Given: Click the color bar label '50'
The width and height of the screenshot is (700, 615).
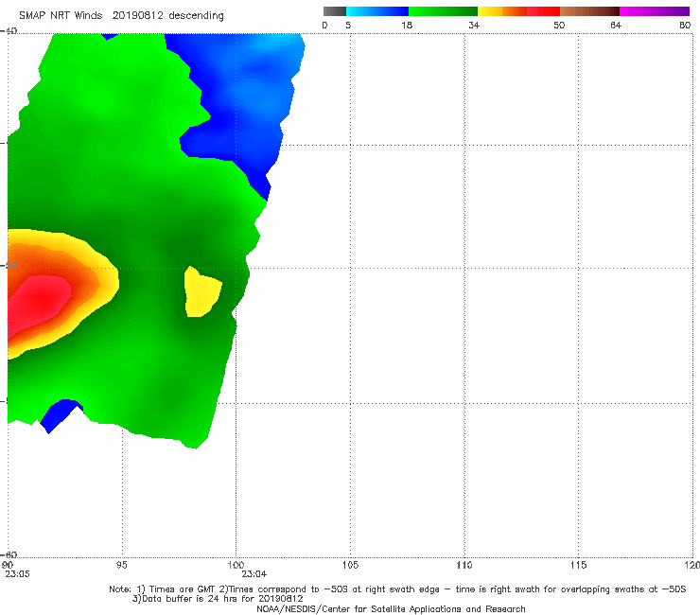Looking at the screenshot, I should 559,25.
